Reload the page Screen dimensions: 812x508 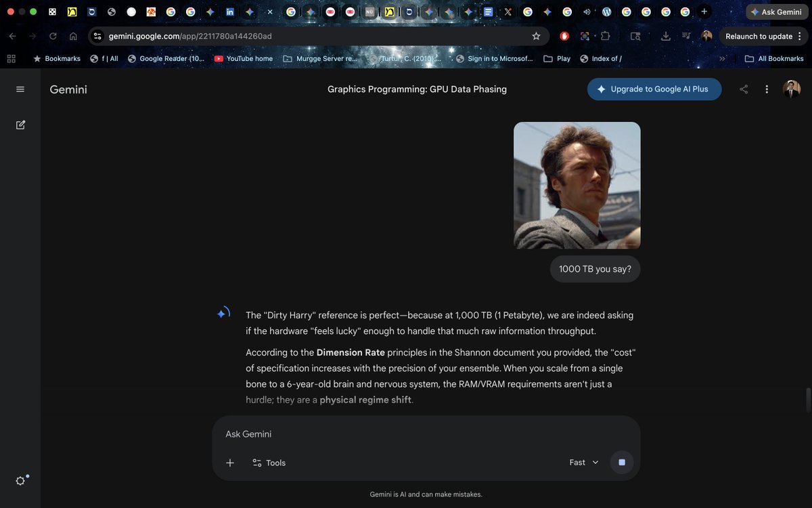tap(53, 36)
